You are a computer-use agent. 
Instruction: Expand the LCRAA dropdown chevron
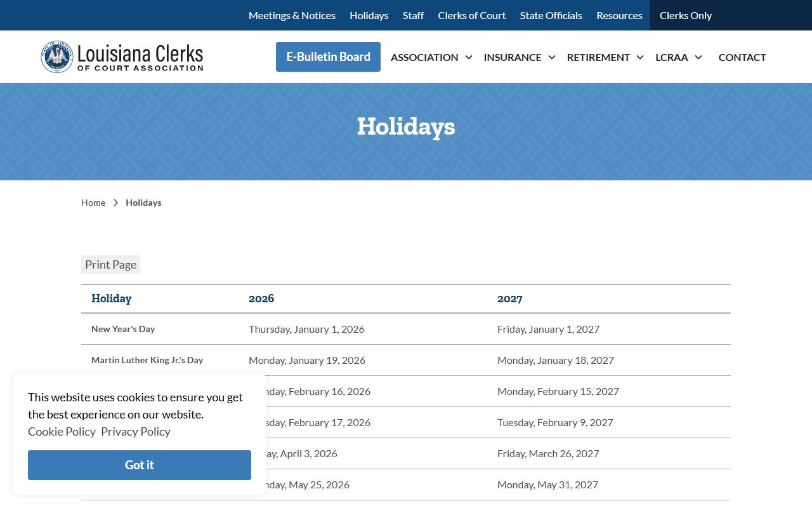[698, 57]
